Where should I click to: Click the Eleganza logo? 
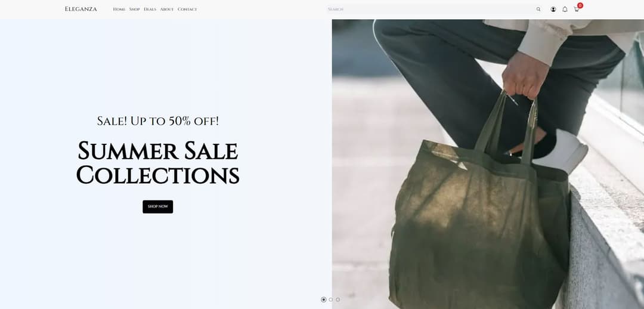pos(81,9)
